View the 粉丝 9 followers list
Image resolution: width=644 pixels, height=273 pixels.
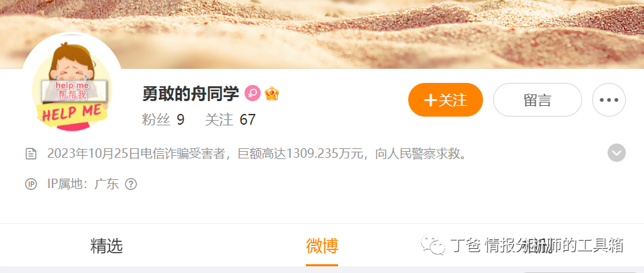(163, 120)
